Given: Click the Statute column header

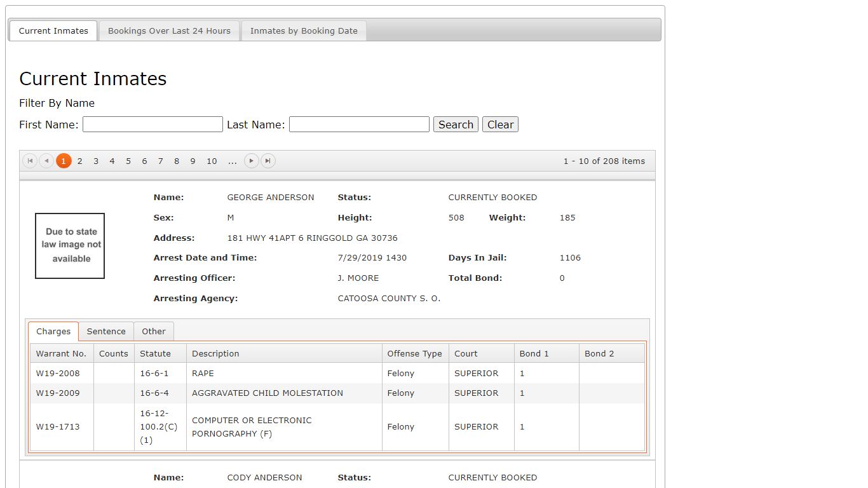Looking at the screenshot, I should tap(160, 354).
